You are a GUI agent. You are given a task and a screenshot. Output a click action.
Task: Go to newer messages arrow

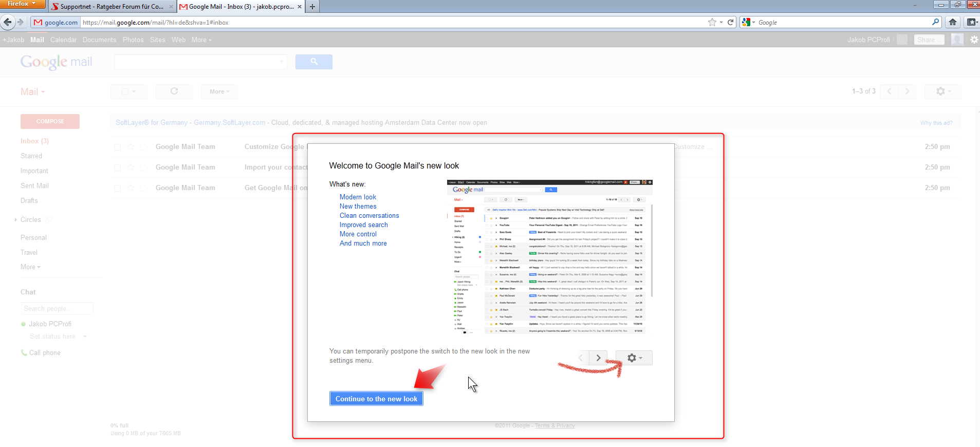pos(889,91)
